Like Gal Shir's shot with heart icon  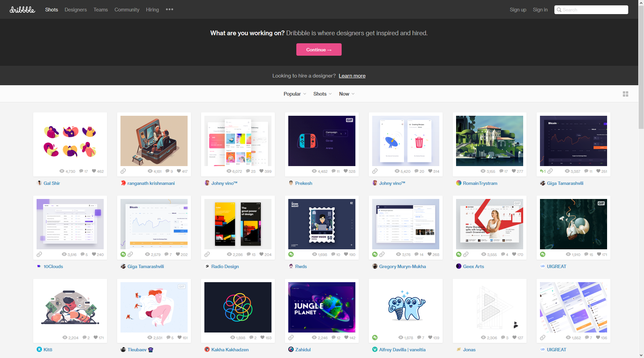[x=94, y=171]
